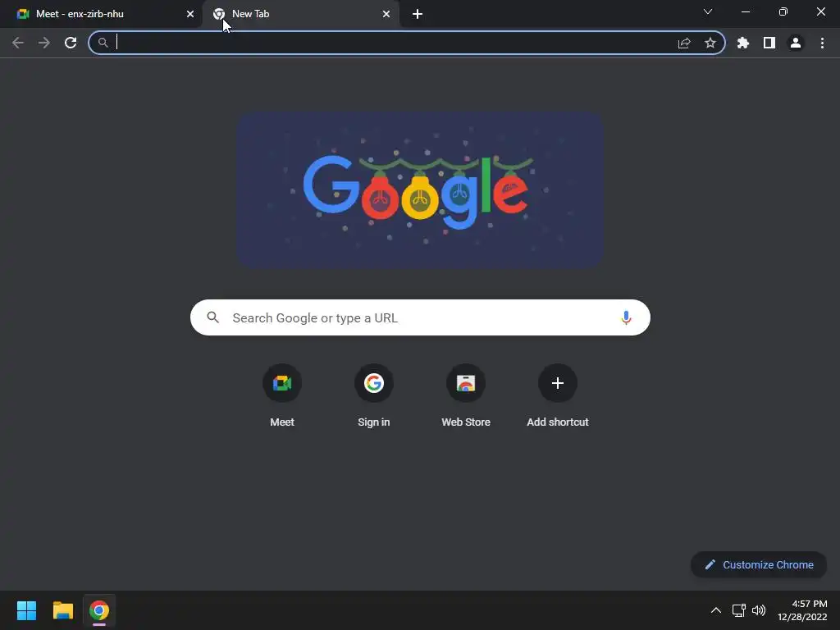Open a new tab with plus button
This screenshot has width=840, height=630.
pos(418,14)
